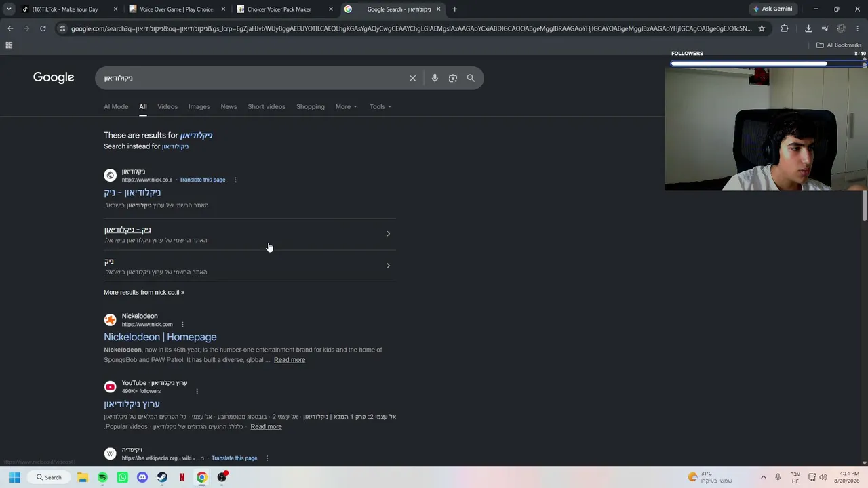Open the tab search dropdown arrow
This screenshot has height=488, width=868.
[x=9, y=9]
